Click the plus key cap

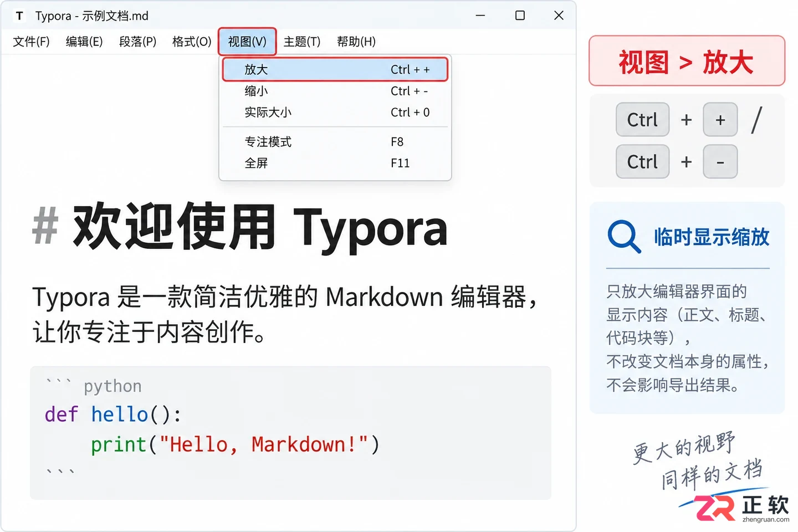coord(720,120)
